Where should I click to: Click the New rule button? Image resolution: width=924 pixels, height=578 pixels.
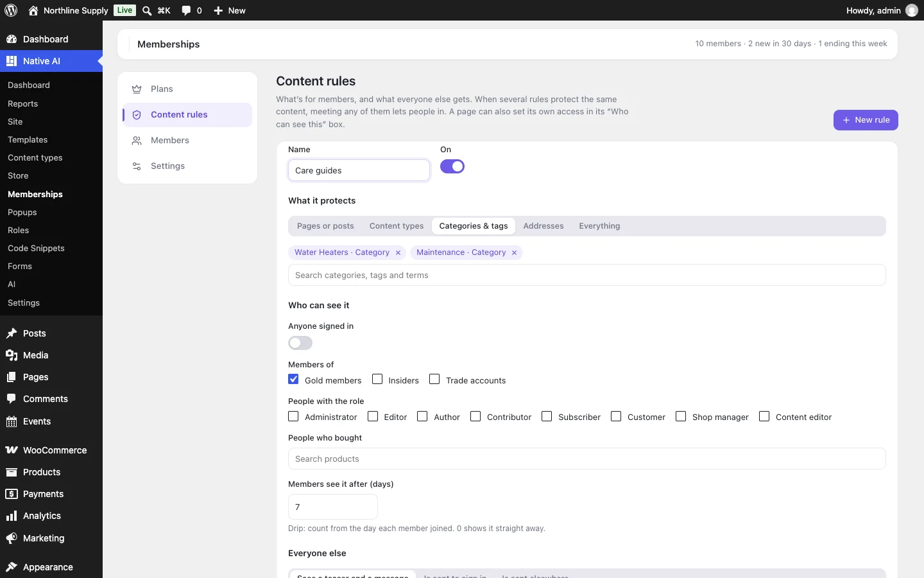point(866,120)
